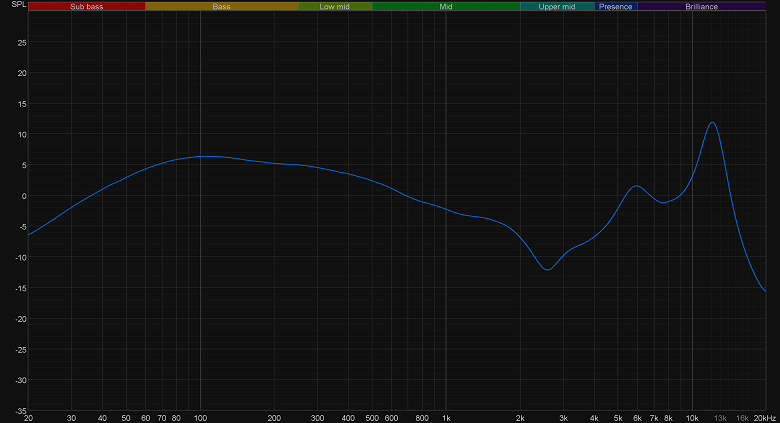Click the 15 dB axis value
Viewport: 780px width, 423px height.
22,104
